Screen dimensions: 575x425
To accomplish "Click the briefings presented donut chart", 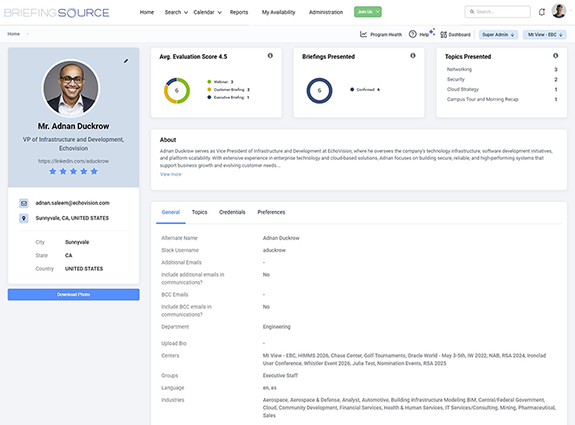I will (319, 91).
